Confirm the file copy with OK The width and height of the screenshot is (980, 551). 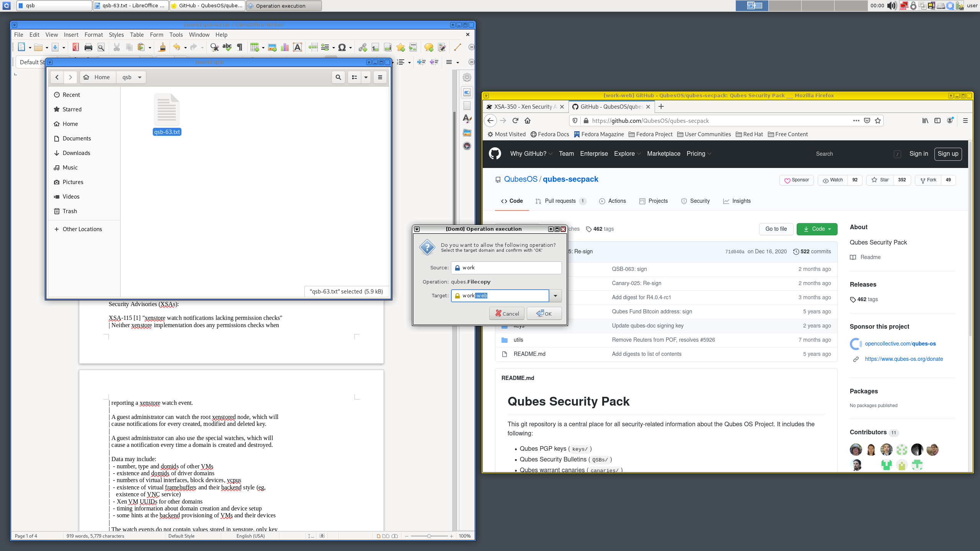pyautogui.click(x=544, y=313)
